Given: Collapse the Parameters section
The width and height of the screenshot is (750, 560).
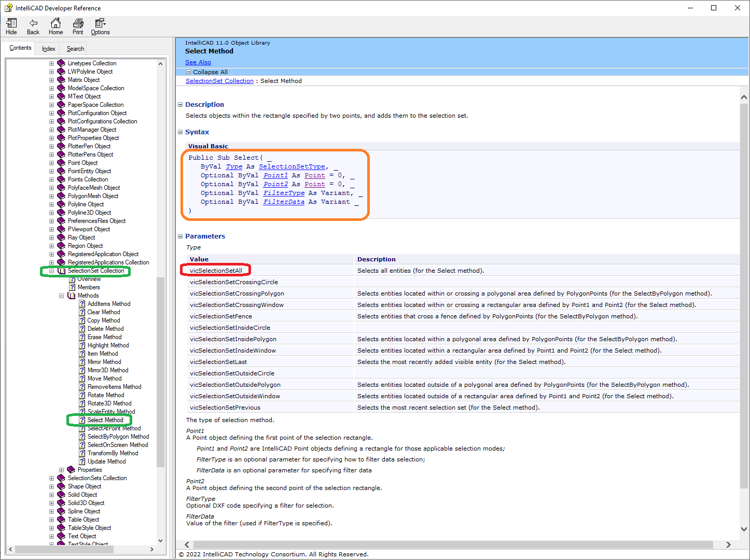Looking at the screenshot, I should click(x=180, y=236).
